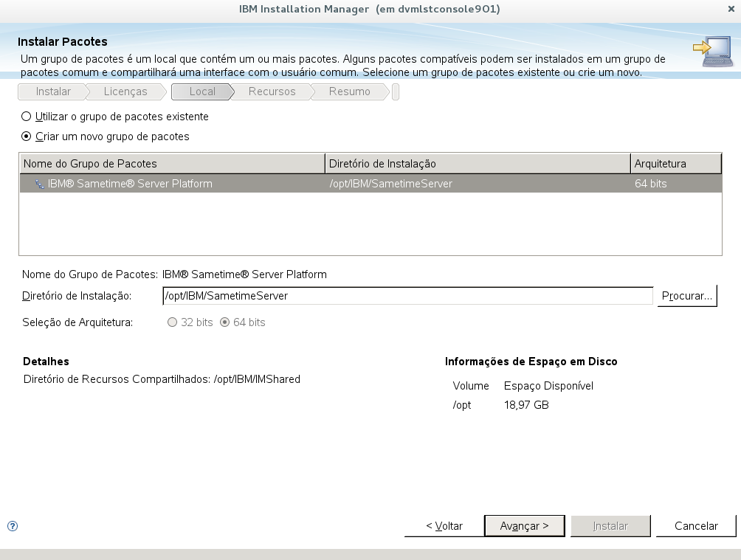Jump to the Recursos wizard step

(x=272, y=91)
